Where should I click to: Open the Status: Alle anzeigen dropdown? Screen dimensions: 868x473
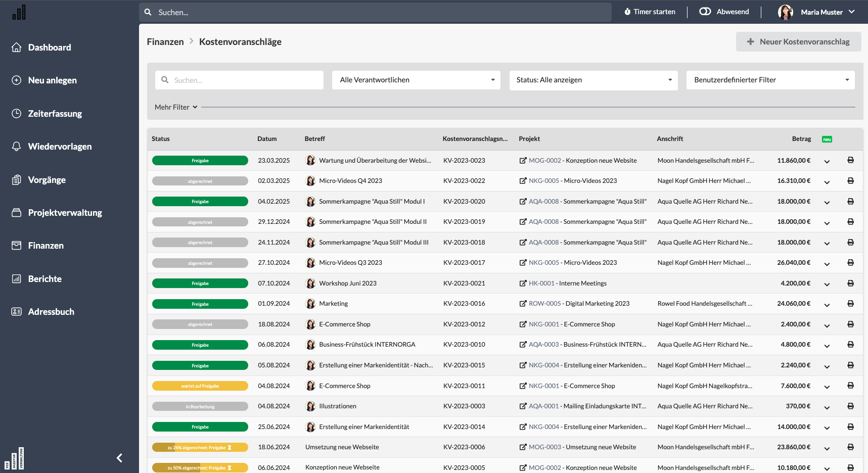[x=593, y=80]
